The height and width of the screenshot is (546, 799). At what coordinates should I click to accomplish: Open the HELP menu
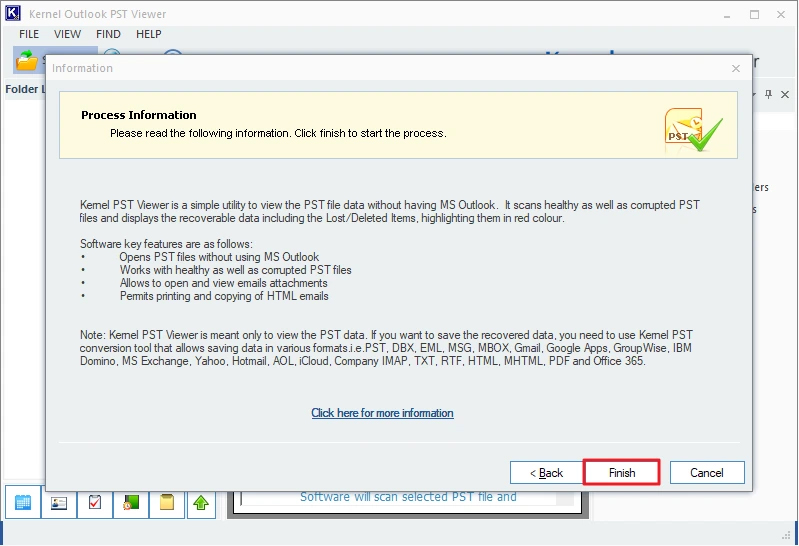point(148,34)
